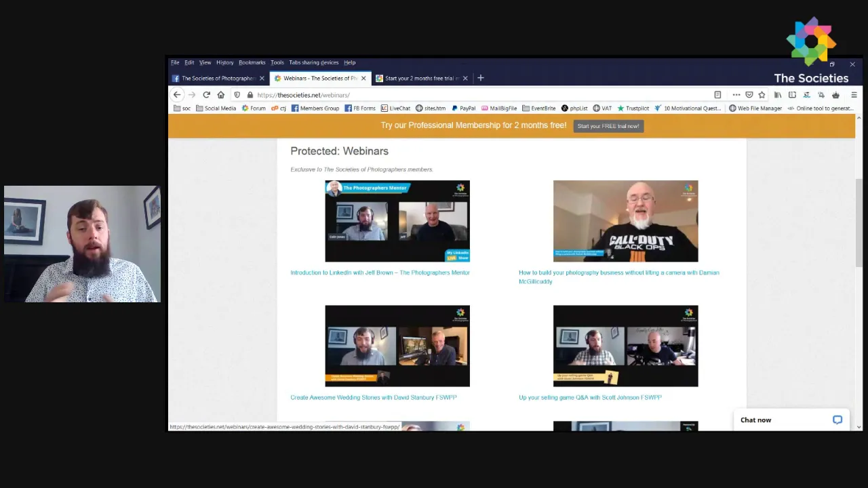Open the FB Forms bookmark
The width and height of the screenshot is (868, 488).
(360, 108)
